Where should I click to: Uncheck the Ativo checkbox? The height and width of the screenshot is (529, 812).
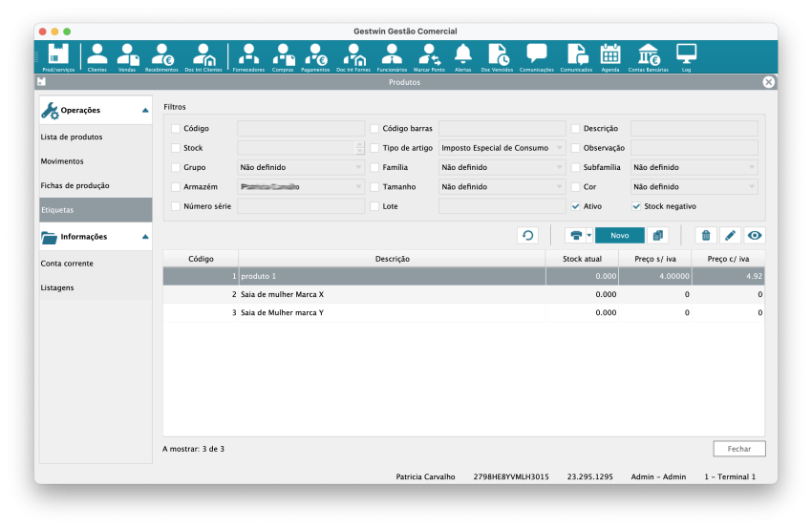click(x=575, y=205)
